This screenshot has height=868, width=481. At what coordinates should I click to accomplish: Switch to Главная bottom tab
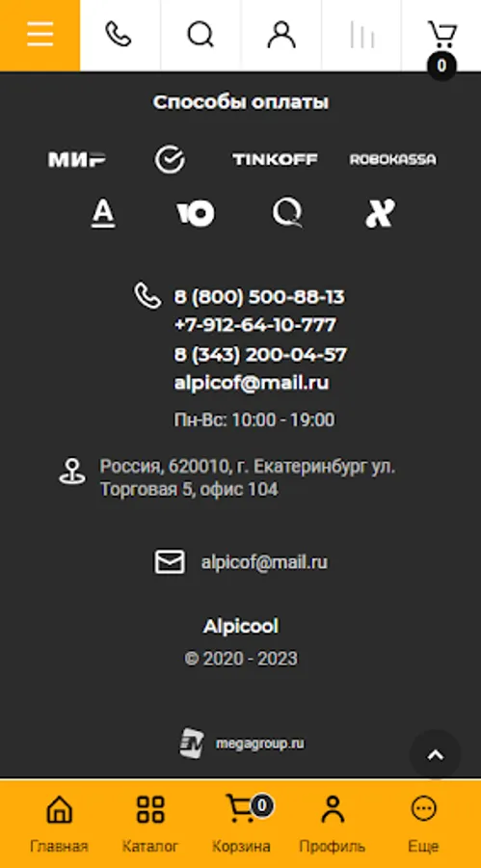coord(59,824)
